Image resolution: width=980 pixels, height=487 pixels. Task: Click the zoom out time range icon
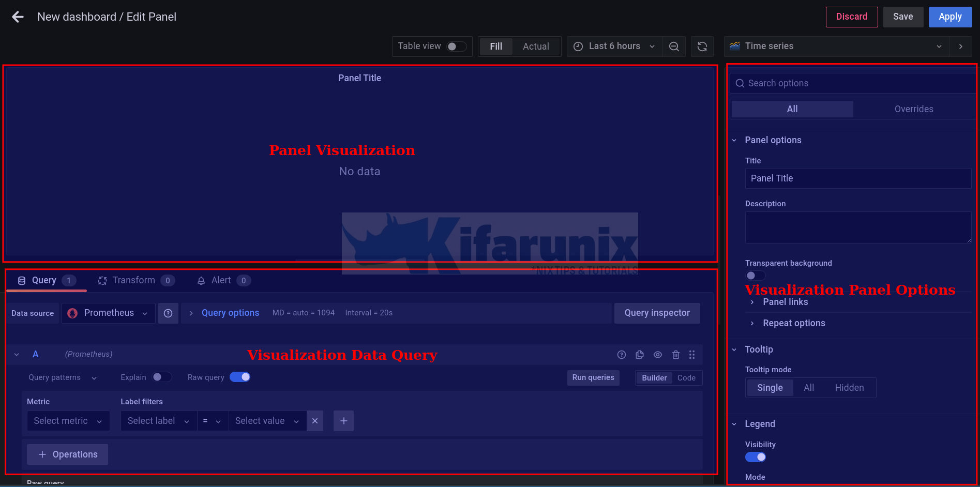674,47
